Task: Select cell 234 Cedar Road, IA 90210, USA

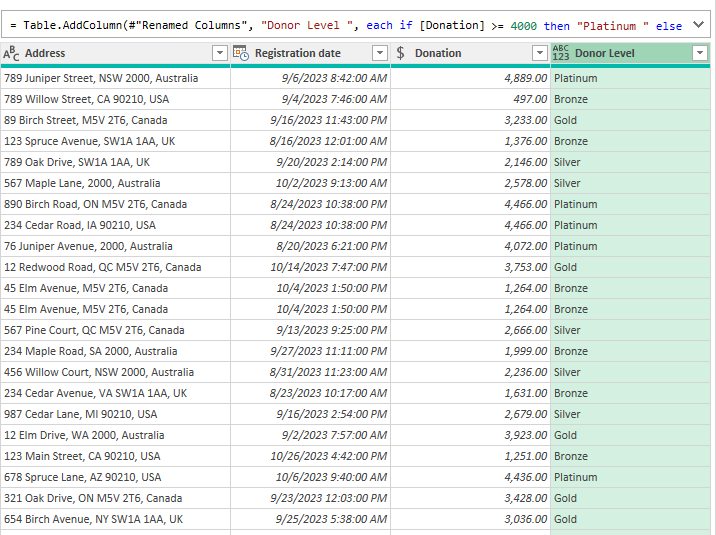Action: [116, 225]
